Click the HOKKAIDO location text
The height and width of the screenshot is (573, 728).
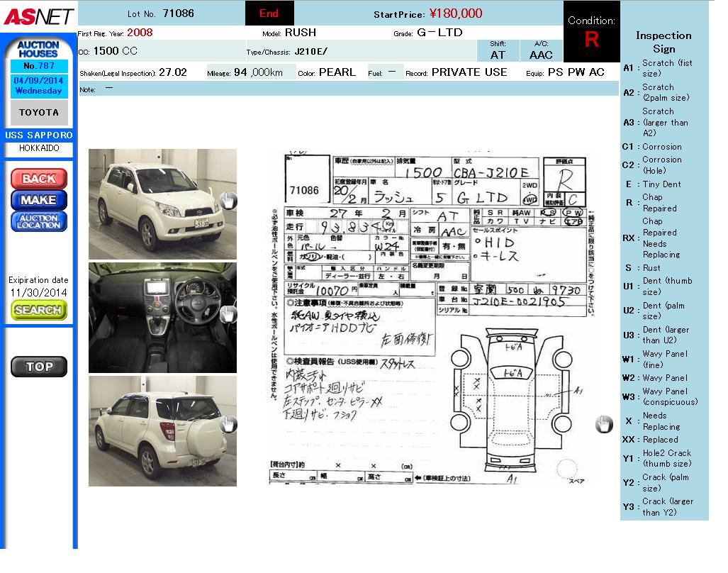[39, 148]
